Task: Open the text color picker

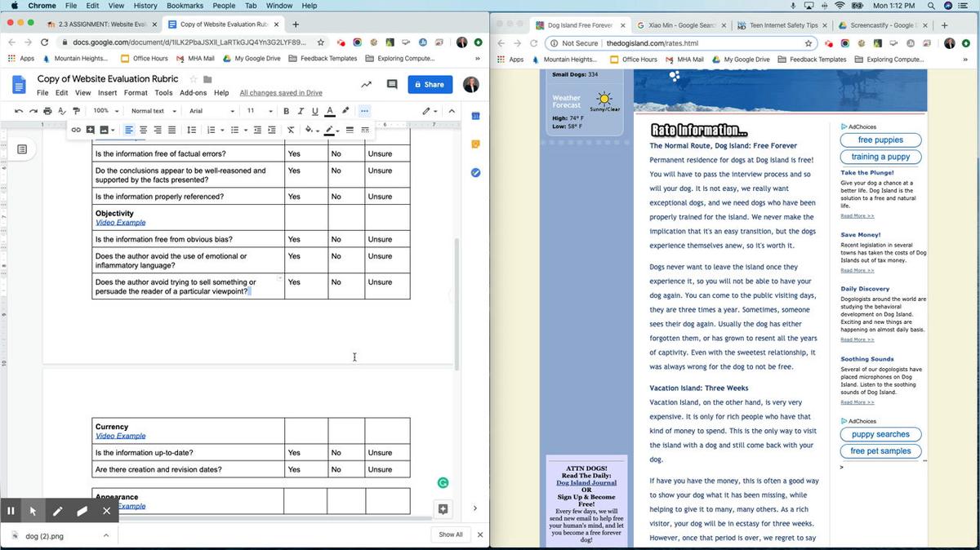Action: (330, 111)
